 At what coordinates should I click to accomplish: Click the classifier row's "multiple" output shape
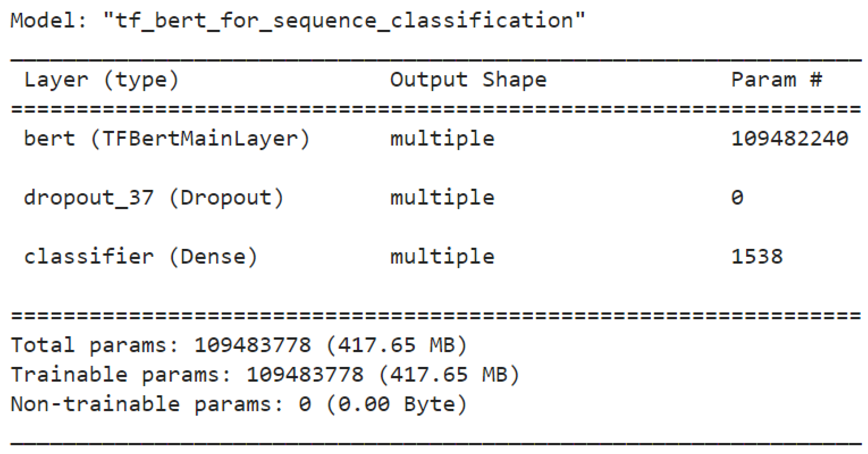pyautogui.click(x=442, y=257)
